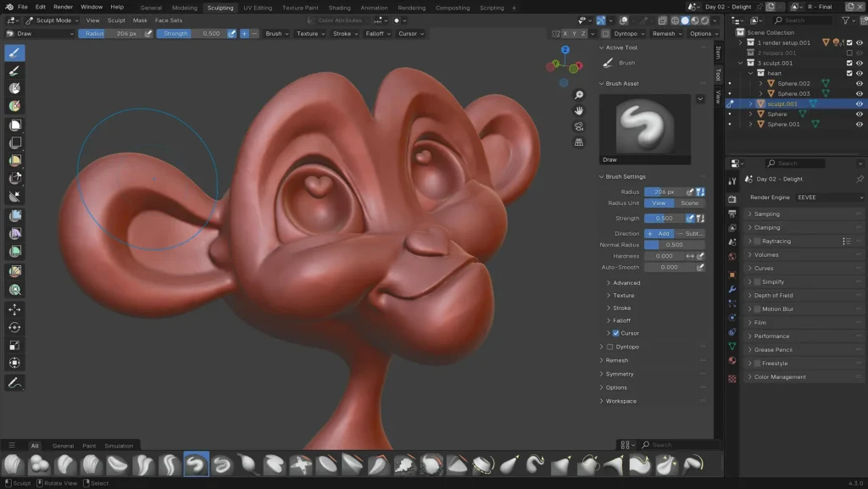Click the zoom magnifier icon in viewport

pos(579,95)
